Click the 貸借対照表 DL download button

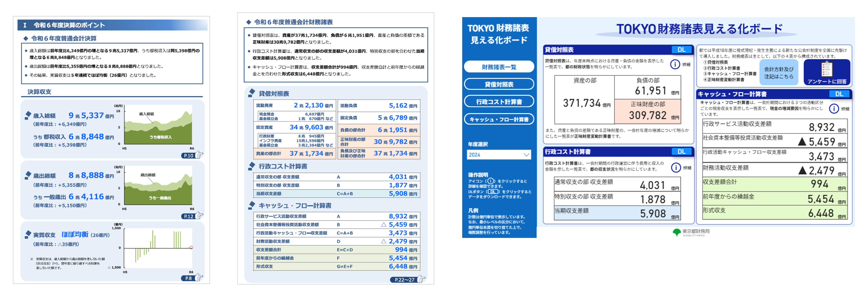(681, 50)
